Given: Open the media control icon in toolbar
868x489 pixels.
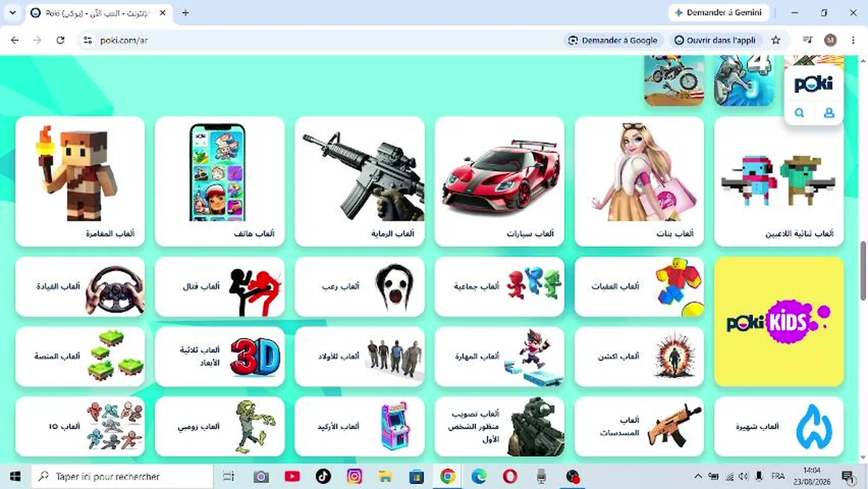Looking at the screenshot, I should 807,40.
